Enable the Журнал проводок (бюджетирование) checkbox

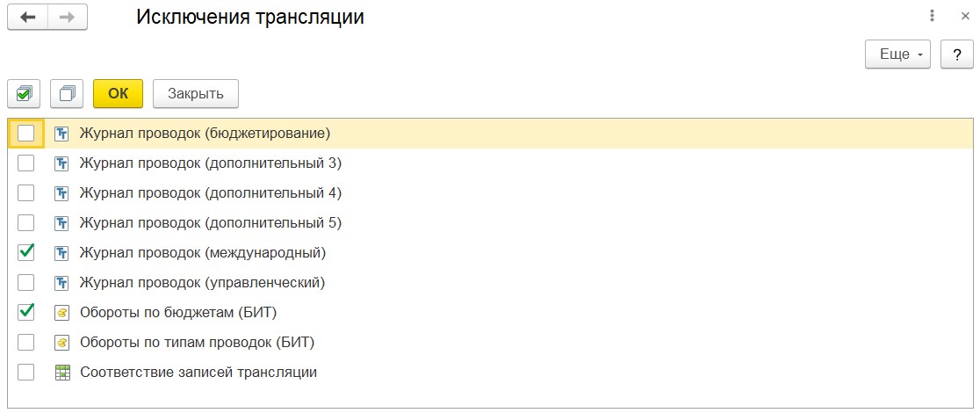26,134
